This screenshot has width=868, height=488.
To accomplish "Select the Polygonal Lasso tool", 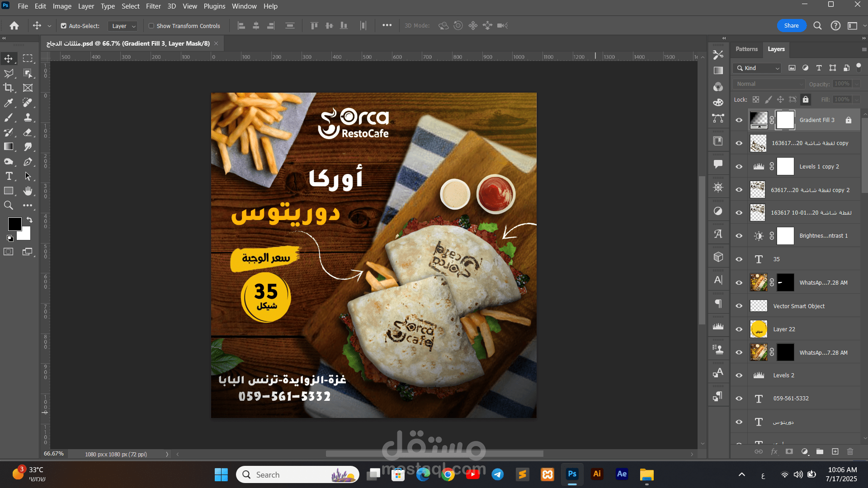I will click(x=9, y=73).
